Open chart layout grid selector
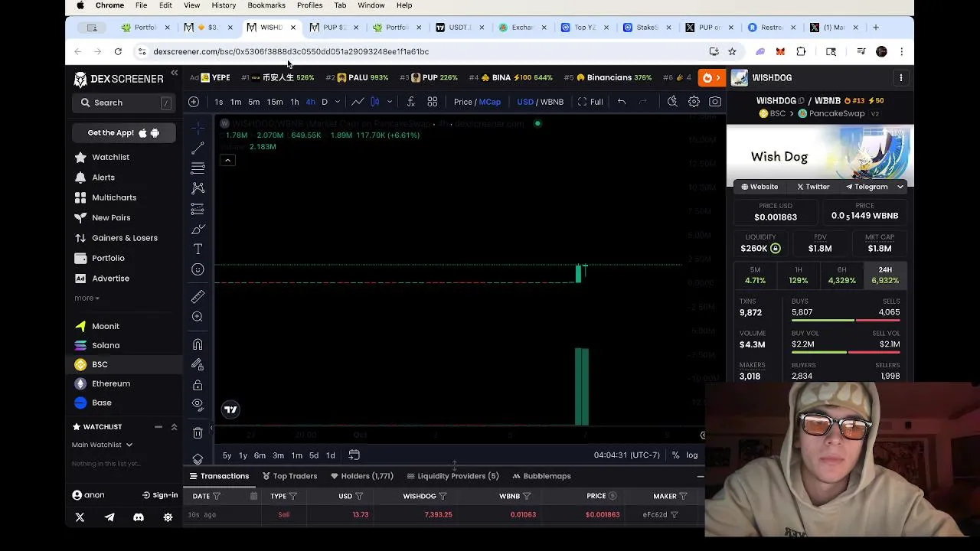980x551 pixels. click(x=433, y=102)
